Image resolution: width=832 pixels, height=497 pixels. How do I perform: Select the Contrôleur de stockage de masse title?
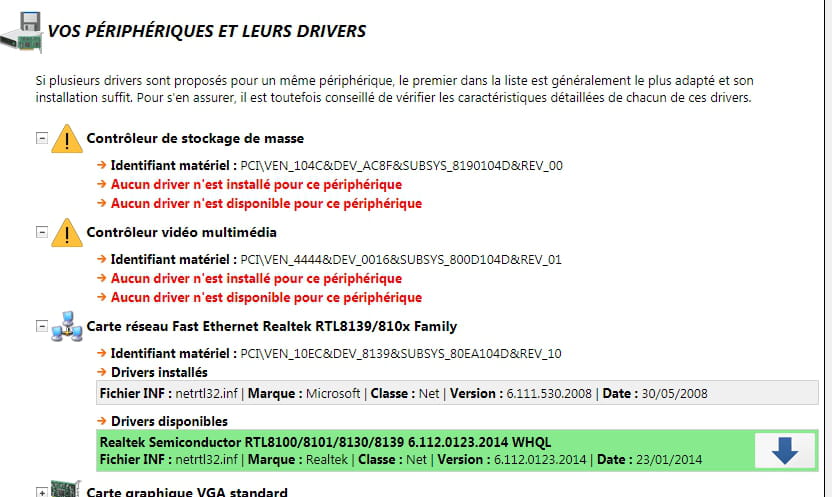(195, 138)
